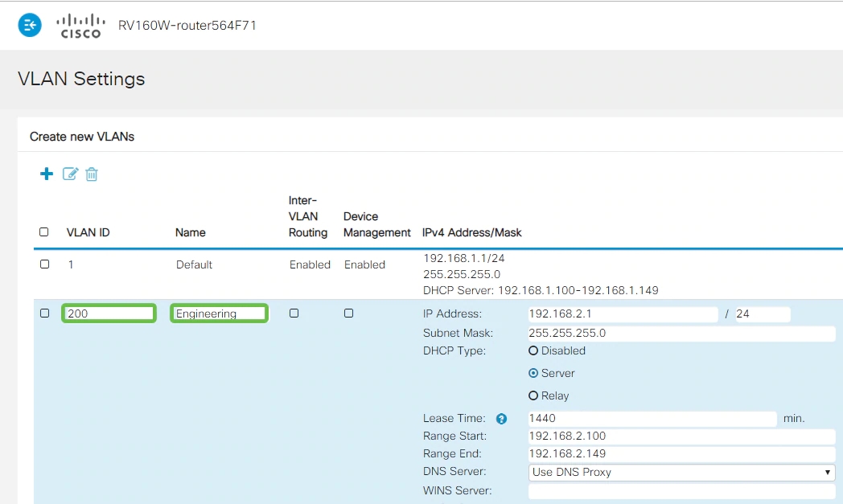Add a new VLAN with plus icon
843x504 pixels.
tap(47, 174)
